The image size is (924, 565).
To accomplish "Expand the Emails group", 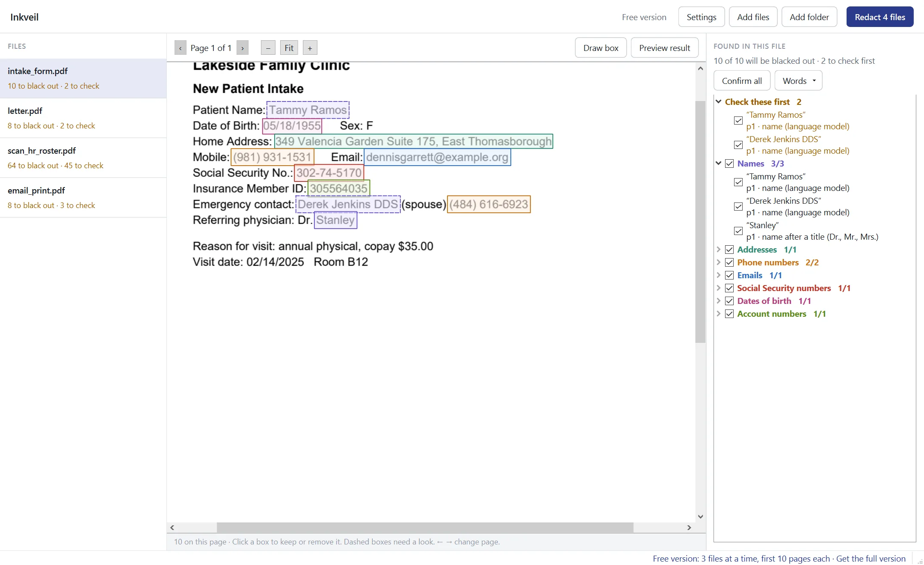I will point(719,275).
